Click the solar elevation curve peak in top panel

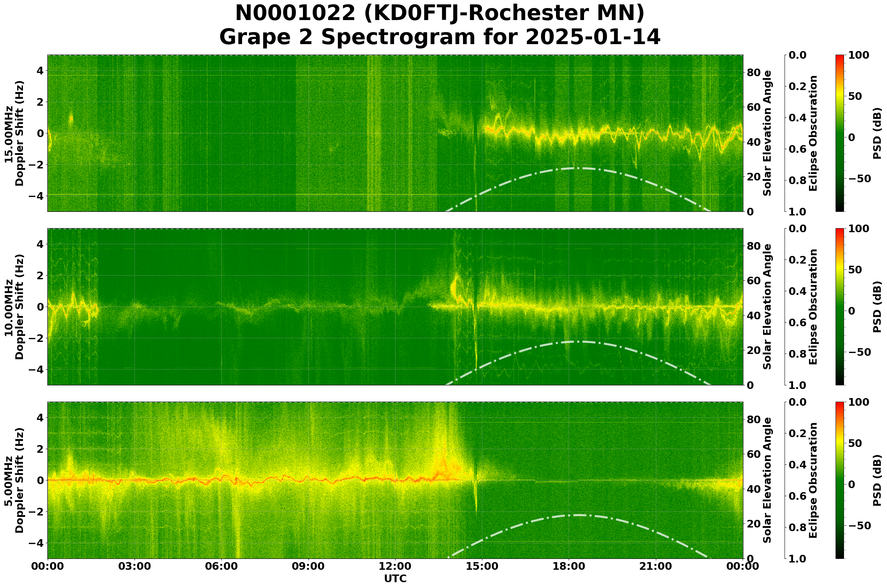click(x=577, y=168)
